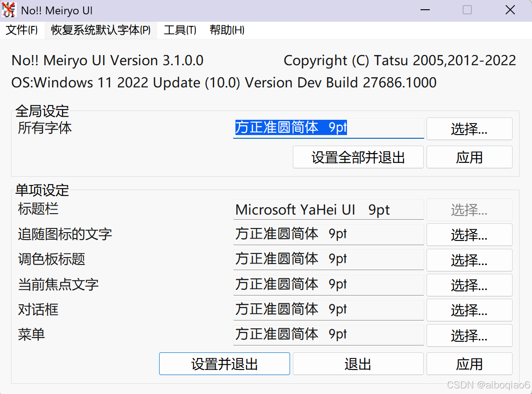Click the 所有字体 font field
This screenshot has width=532, height=394.
[x=328, y=128]
